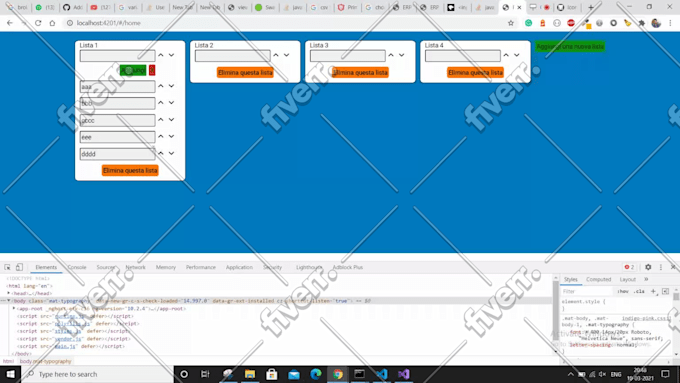Switch to the Computed tab in styles pane

coord(598,279)
